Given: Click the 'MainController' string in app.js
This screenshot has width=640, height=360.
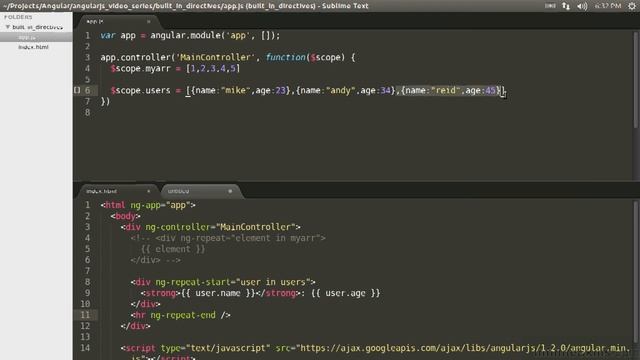Looking at the screenshot, I should click(216, 58).
